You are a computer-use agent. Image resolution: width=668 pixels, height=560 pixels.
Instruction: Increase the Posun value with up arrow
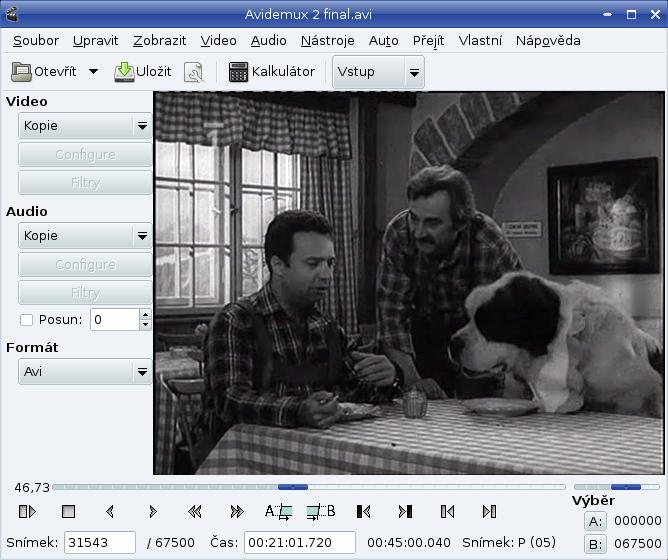[x=145, y=315]
